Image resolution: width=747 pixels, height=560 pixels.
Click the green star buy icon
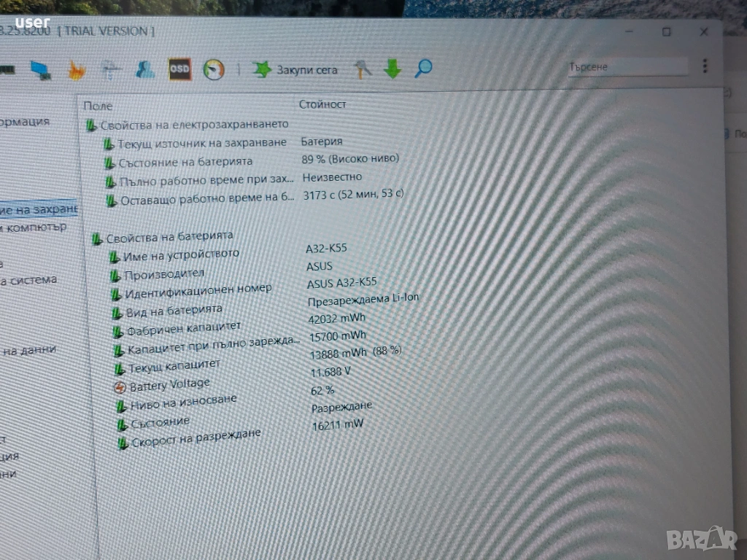point(262,69)
